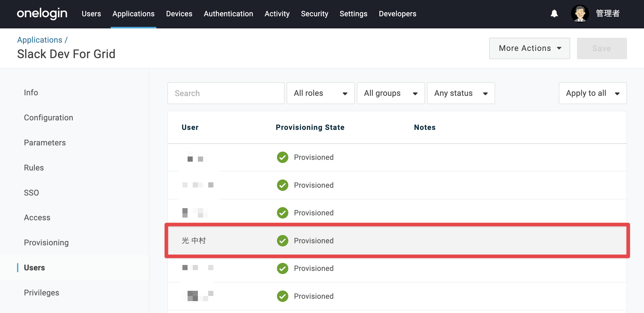644x313 pixels.
Task: Click the User column header
Action: (x=190, y=127)
